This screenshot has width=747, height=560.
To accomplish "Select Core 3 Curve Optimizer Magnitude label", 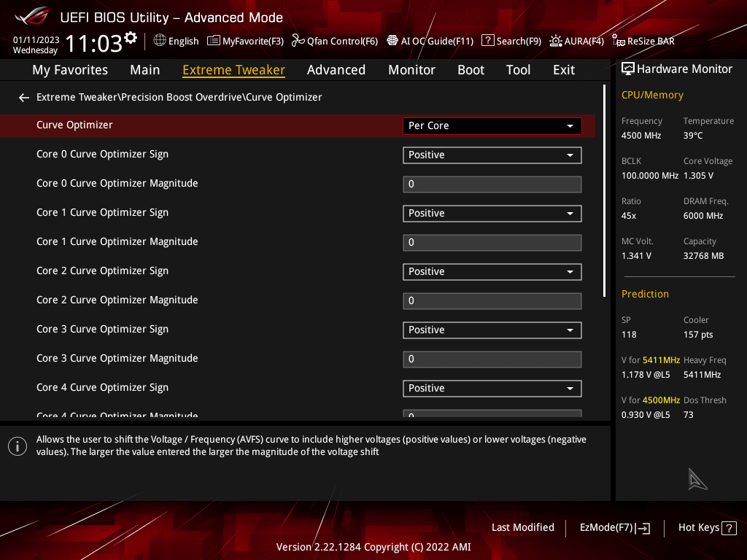I will (x=117, y=359).
